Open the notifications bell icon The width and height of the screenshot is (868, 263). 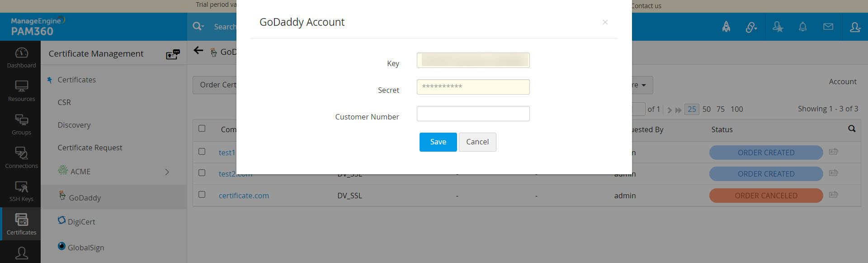[802, 27]
